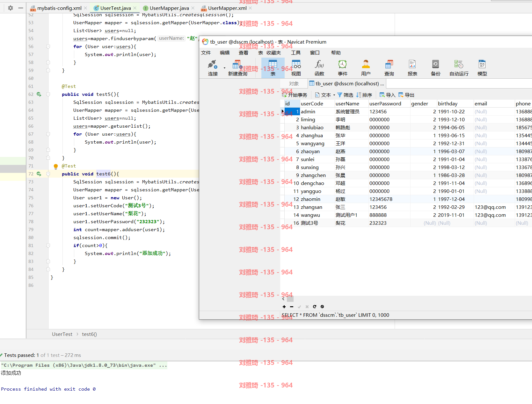Click the yellow lightbulb intention icon
This screenshot has width=532, height=404.
click(x=56, y=166)
